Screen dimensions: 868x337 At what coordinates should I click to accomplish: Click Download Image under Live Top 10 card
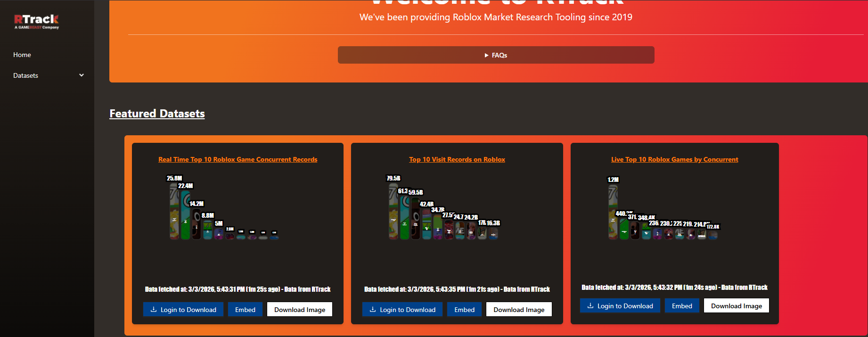tap(737, 306)
